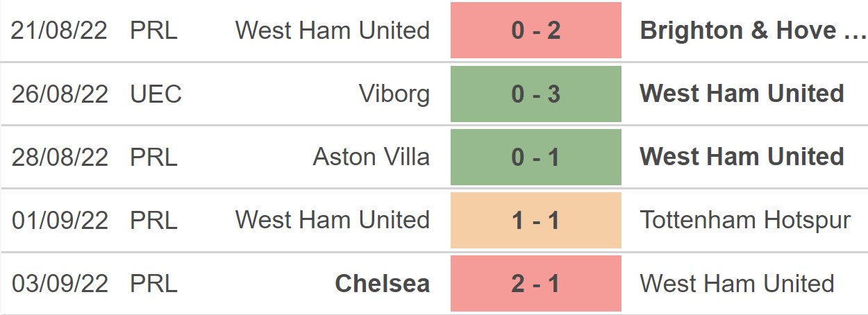The image size is (868, 315).
Task: Select the Aston Villa team name
Action: click(371, 157)
